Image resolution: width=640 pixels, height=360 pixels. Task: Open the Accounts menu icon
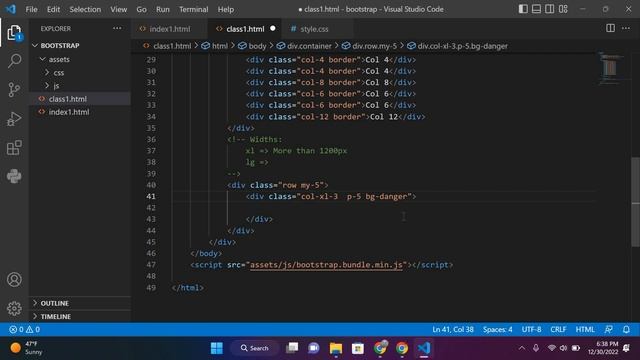click(x=14, y=280)
